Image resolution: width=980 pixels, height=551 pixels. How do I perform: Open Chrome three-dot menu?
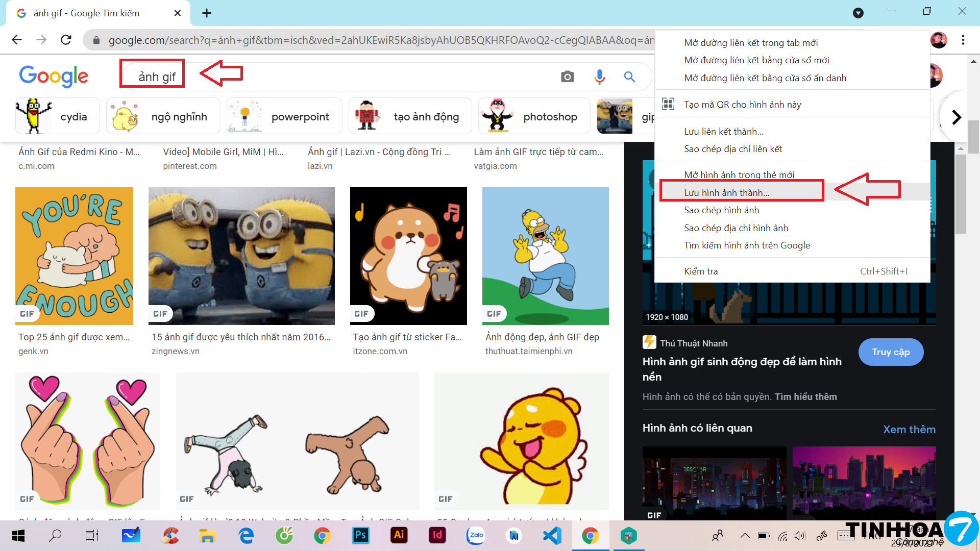pos(963,40)
